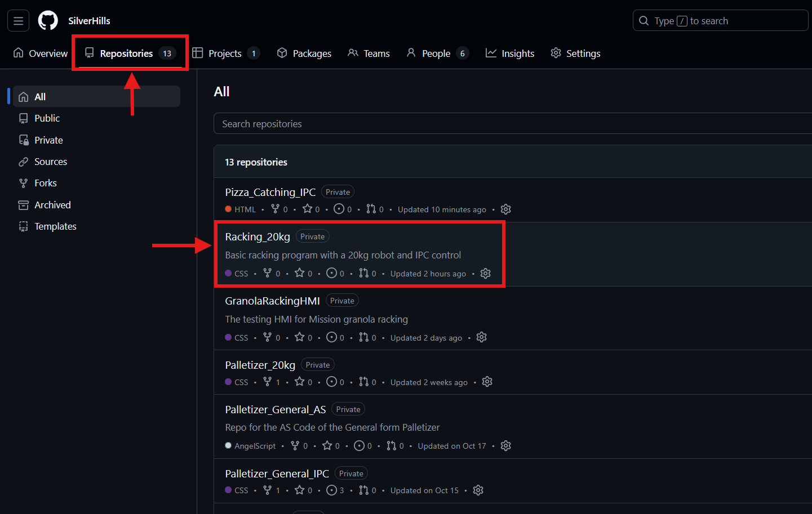
Task: Click the Search repositories field
Action: pyautogui.click(x=513, y=124)
